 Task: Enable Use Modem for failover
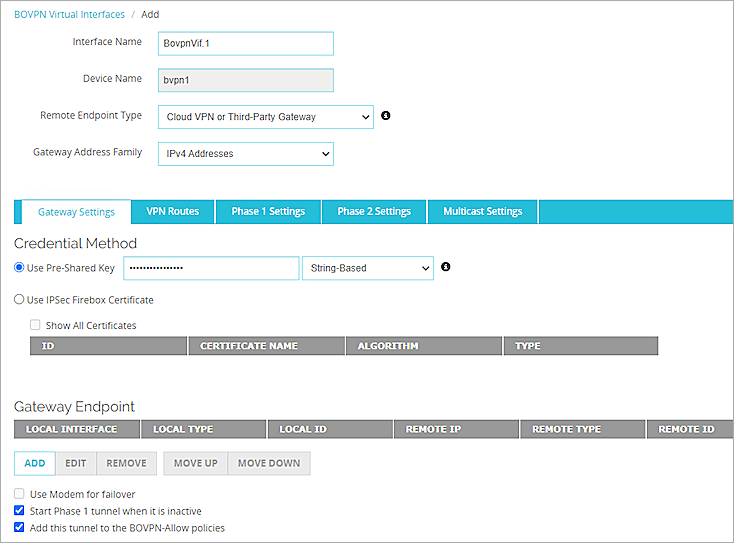click(19, 494)
